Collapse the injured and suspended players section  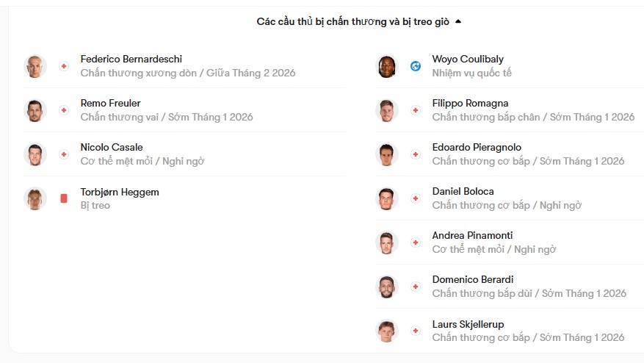tap(458, 21)
